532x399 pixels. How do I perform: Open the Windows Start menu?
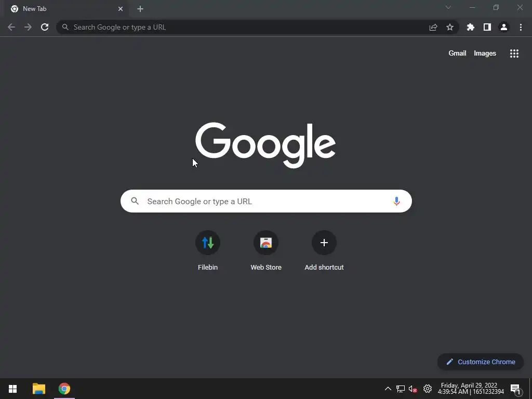coord(12,389)
